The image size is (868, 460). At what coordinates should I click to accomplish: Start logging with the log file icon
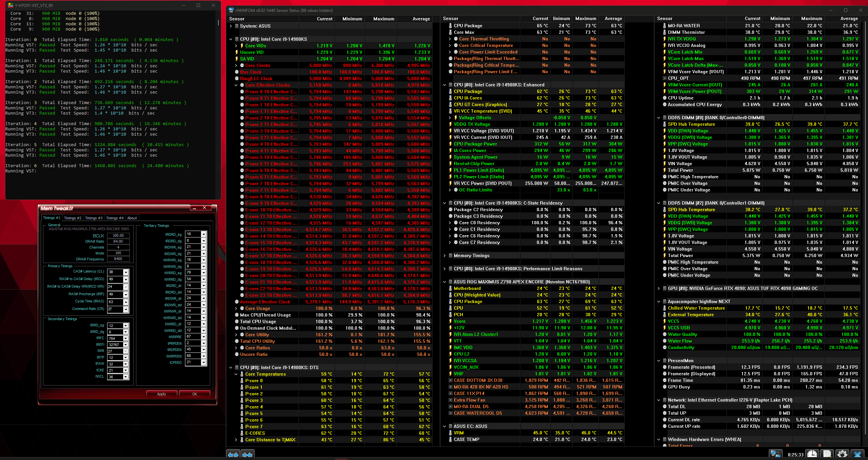pyautogui.click(x=827, y=454)
